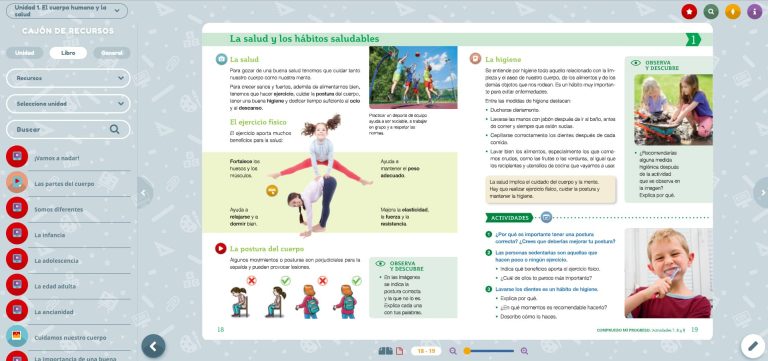This screenshot has width=768, height=361.
Task: Click the boy brushing teeth photo
Action: 668,273
